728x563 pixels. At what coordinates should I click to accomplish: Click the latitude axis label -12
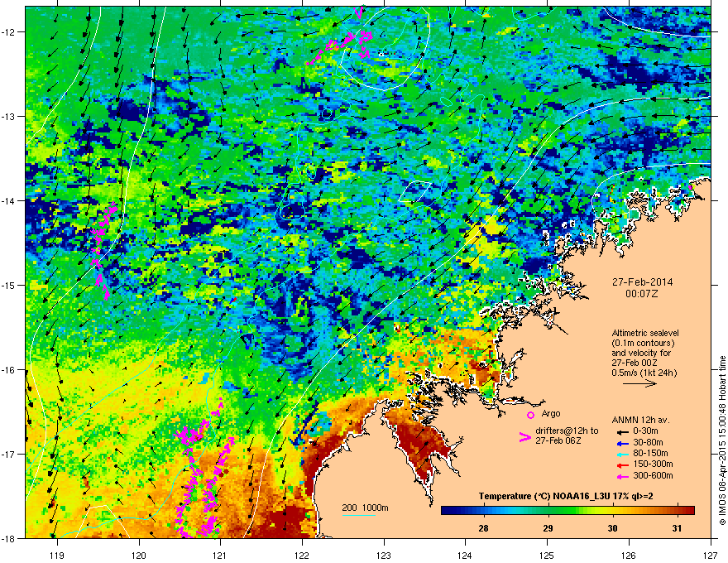click(x=9, y=32)
